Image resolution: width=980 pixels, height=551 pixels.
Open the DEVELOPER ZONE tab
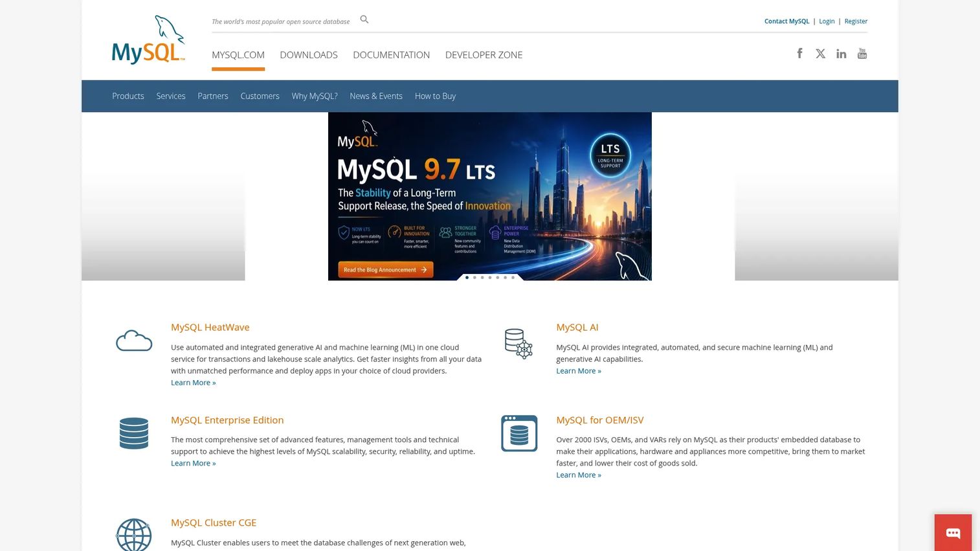point(484,55)
